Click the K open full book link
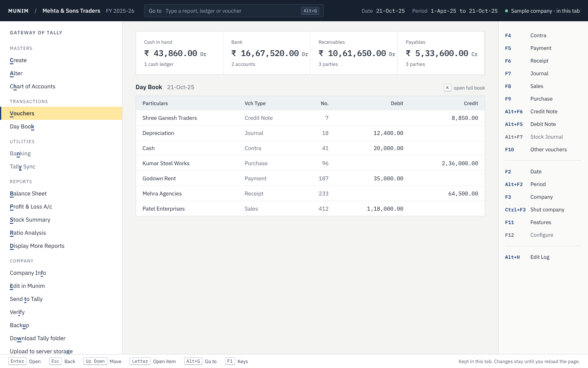The image size is (588, 368). click(464, 88)
